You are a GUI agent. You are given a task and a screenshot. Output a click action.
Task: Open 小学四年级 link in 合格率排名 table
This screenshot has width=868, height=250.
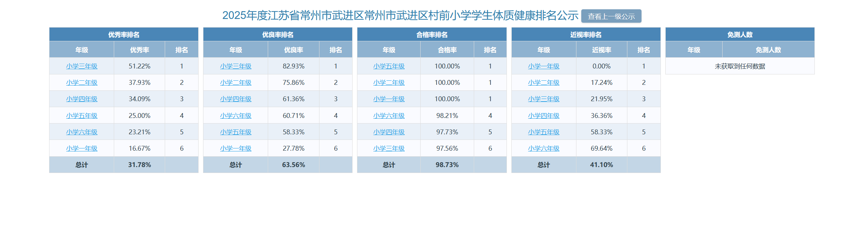pyautogui.click(x=389, y=132)
